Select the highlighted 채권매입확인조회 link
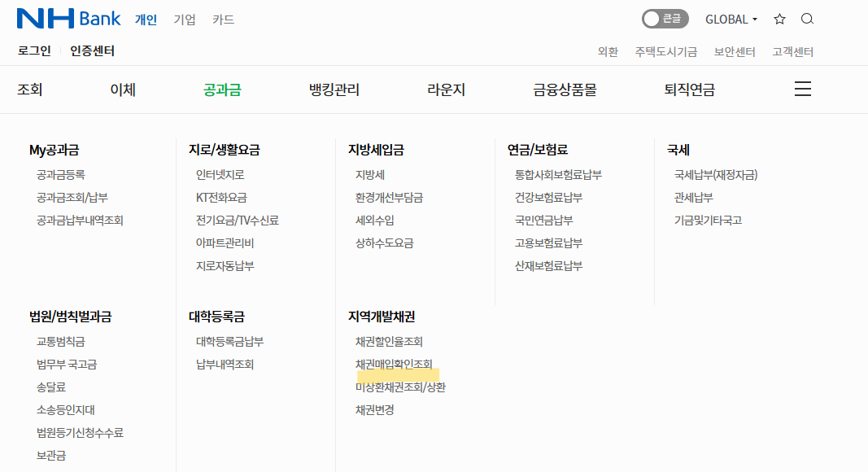This screenshot has width=868, height=472. (395, 364)
